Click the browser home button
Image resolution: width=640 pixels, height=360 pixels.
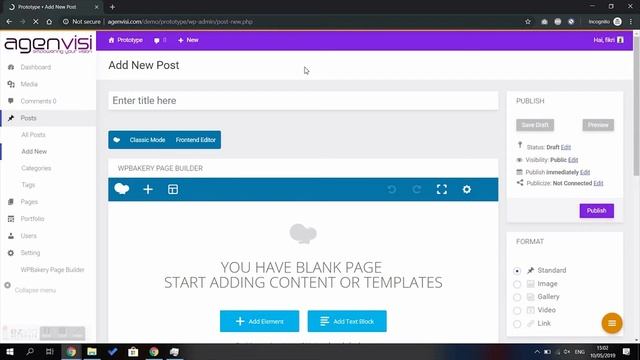[49, 22]
